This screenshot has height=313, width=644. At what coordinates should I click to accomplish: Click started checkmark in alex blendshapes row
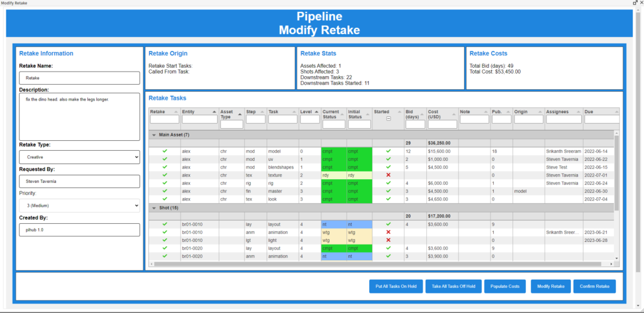[388, 167]
